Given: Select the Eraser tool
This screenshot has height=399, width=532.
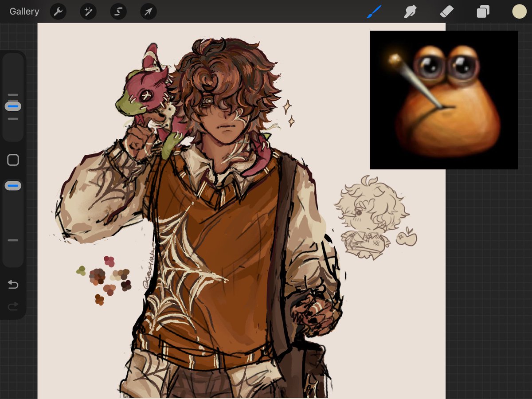Looking at the screenshot, I should click(x=446, y=12).
